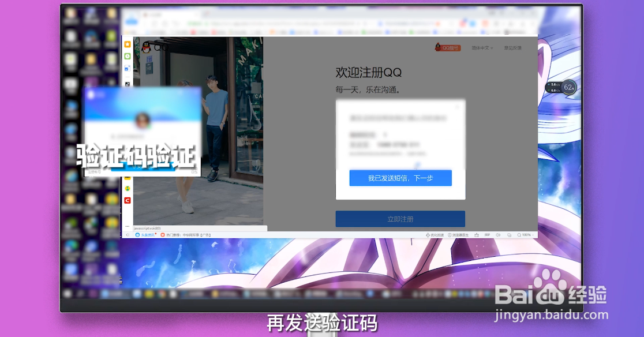644x337 pixels.
Task: Click 优化加速 in the browser status bar
Action: (x=435, y=235)
